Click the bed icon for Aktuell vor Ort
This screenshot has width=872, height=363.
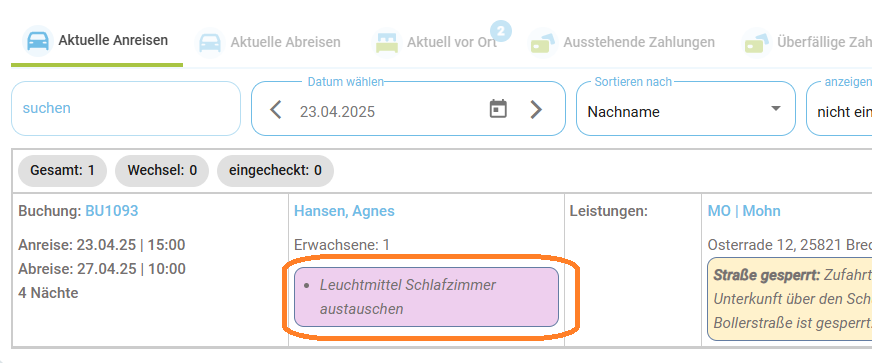pos(387,43)
